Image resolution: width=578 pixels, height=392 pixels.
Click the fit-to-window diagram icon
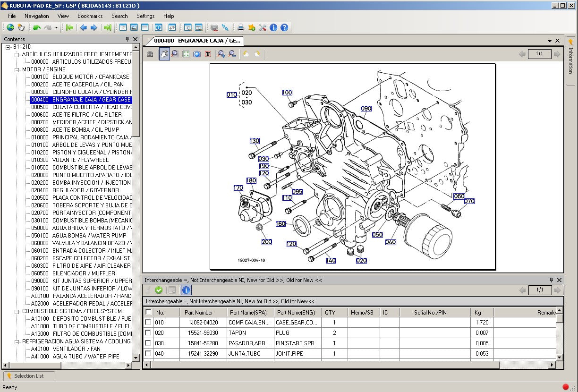coord(186,54)
